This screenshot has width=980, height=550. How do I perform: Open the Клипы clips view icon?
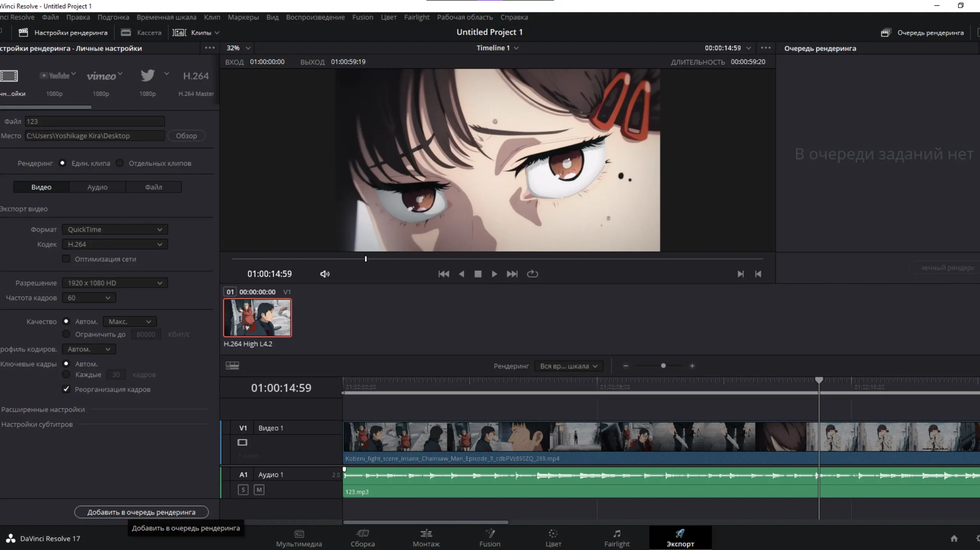(x=179, y=33)
